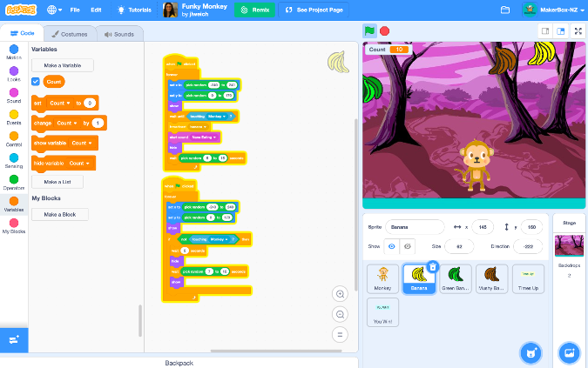Select the Variables category color circle
Viewport: 588px width, 368px height.
pos(14,201)
